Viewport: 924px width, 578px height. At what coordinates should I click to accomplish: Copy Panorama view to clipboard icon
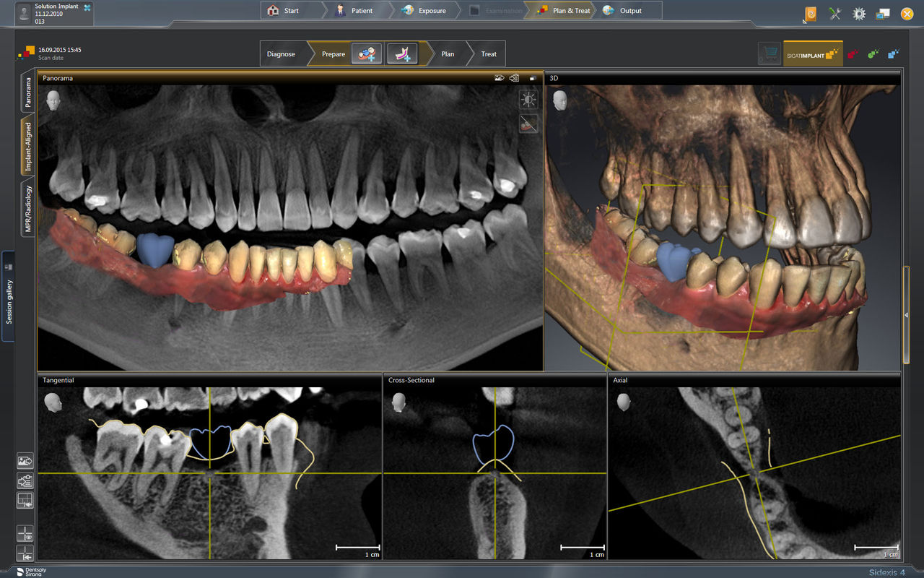tap(515, 78)
